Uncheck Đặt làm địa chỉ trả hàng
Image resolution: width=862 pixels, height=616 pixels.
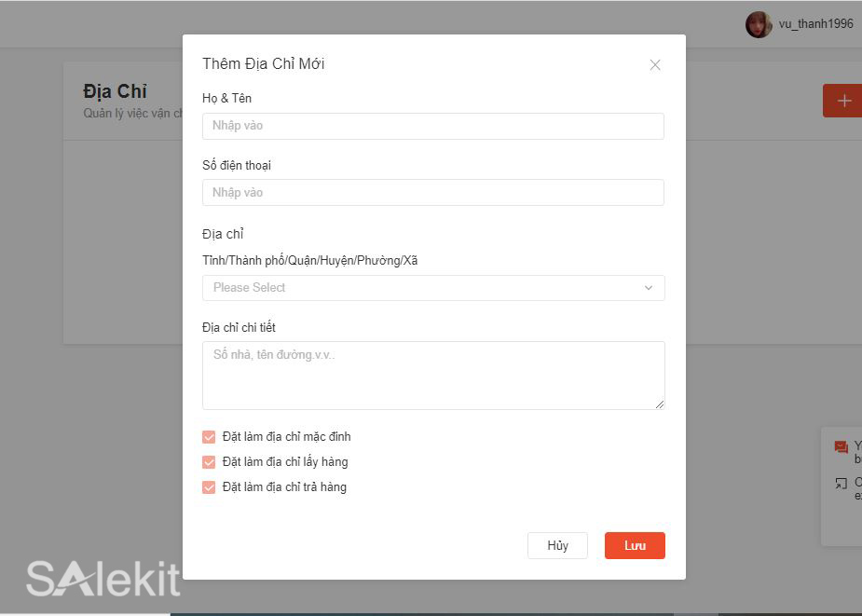pos(209,486)
